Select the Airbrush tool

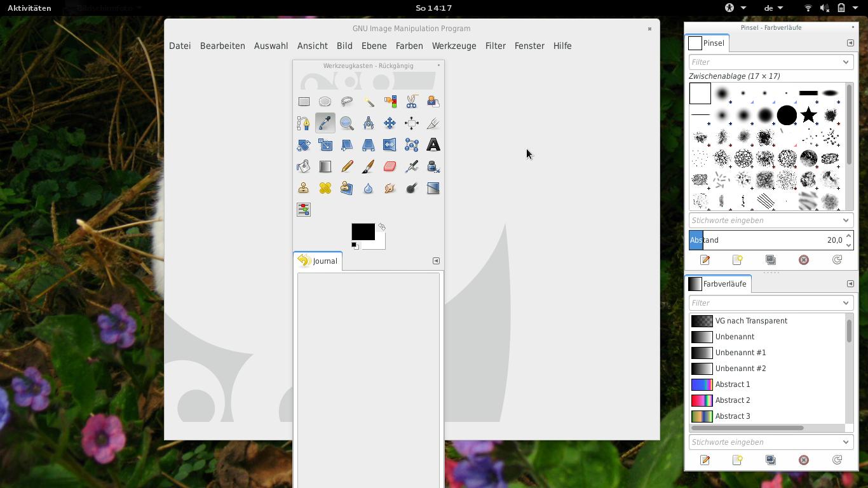point(412,166)
